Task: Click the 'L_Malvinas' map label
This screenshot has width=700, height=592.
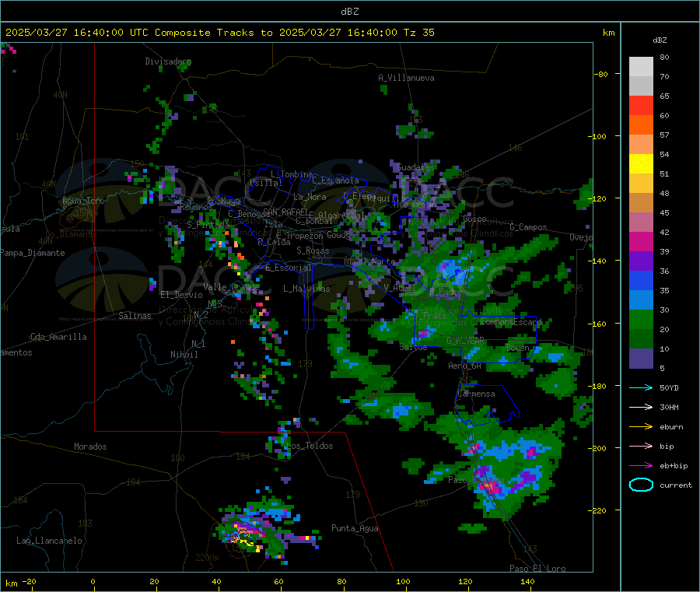Action: tap(306, 289)
